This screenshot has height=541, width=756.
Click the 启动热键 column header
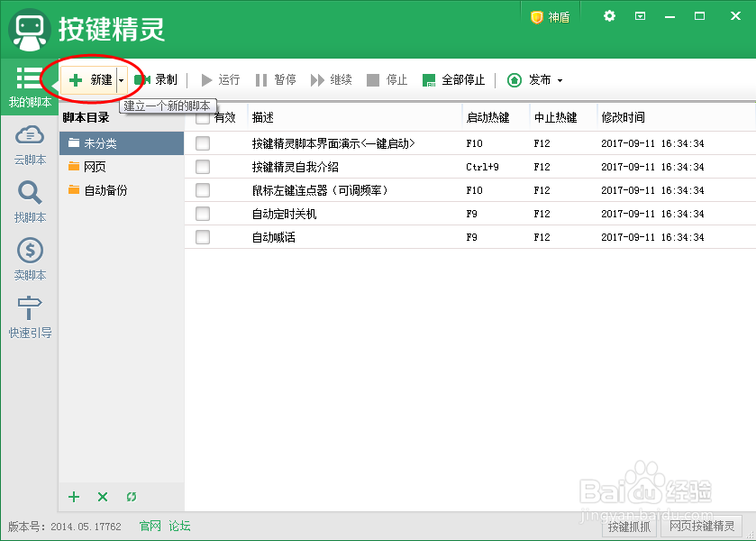(x=496, y=117)
